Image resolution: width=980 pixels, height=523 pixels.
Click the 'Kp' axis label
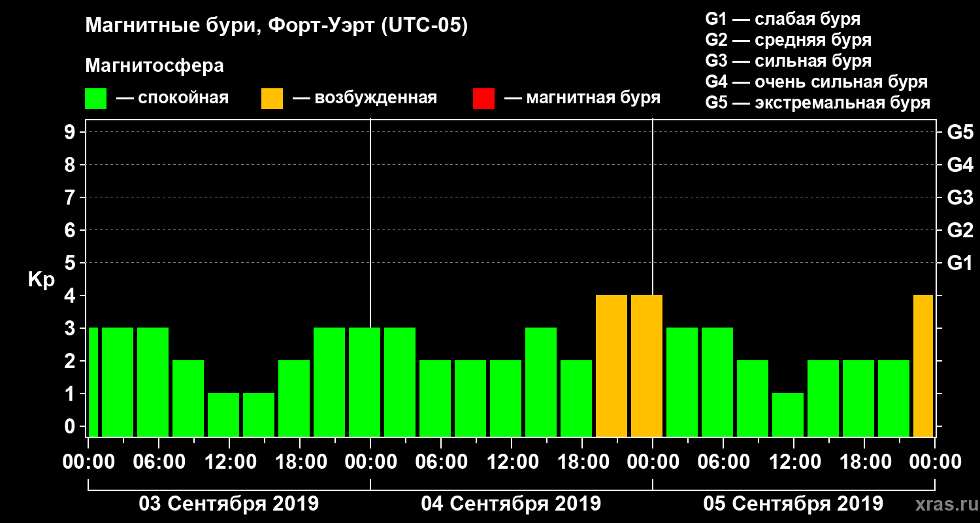click(x=41, y=280)
